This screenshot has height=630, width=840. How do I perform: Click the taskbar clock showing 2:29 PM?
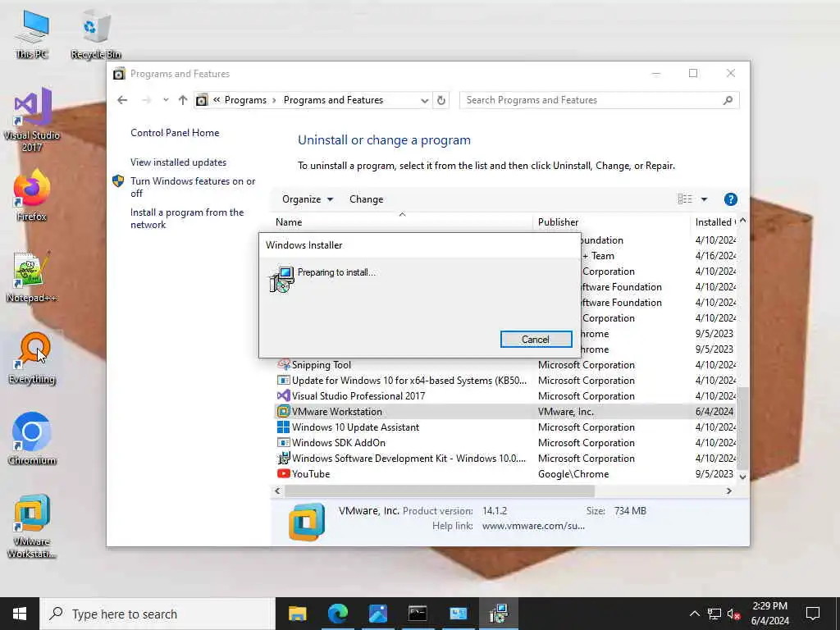(x=769, y=614)
